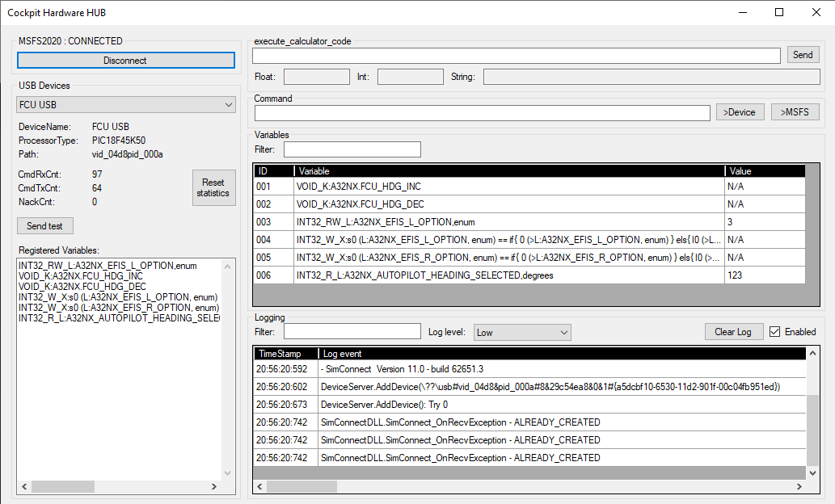
Task: Minimize the Cockpit Hardware HUB window
Action: (x=742, y=12)
